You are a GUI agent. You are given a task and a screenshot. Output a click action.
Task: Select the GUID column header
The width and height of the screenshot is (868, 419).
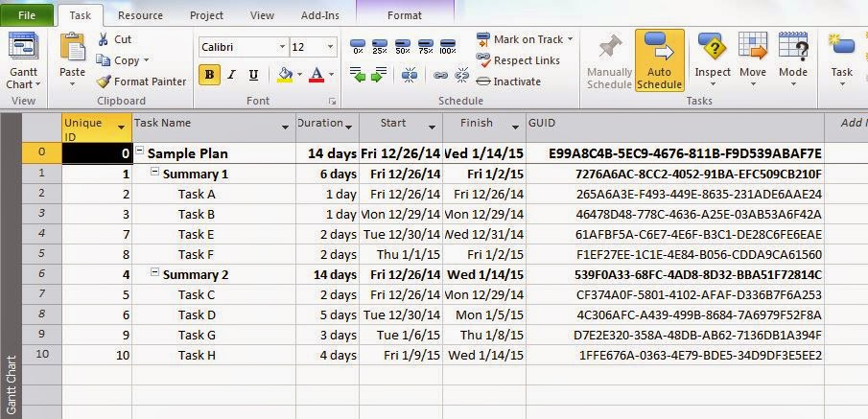(x=675, y=128)
